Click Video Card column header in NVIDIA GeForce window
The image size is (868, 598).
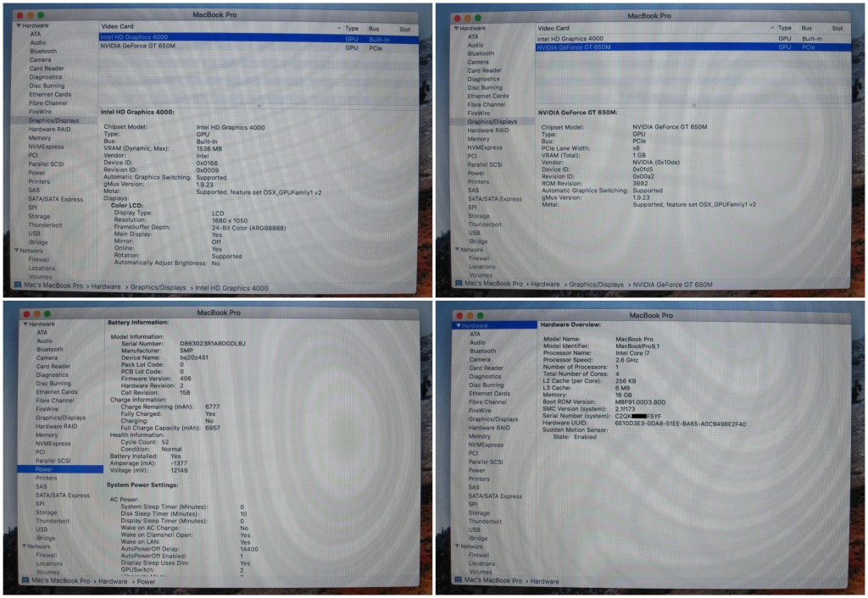[554, 28]
